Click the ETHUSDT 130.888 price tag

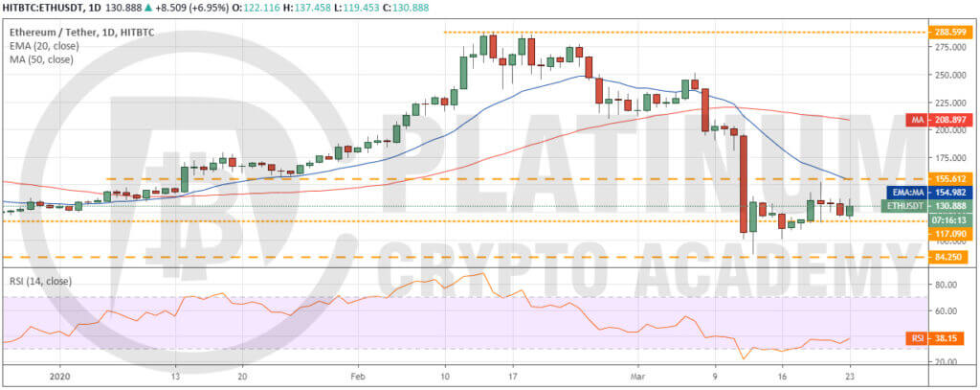(924, 206)
